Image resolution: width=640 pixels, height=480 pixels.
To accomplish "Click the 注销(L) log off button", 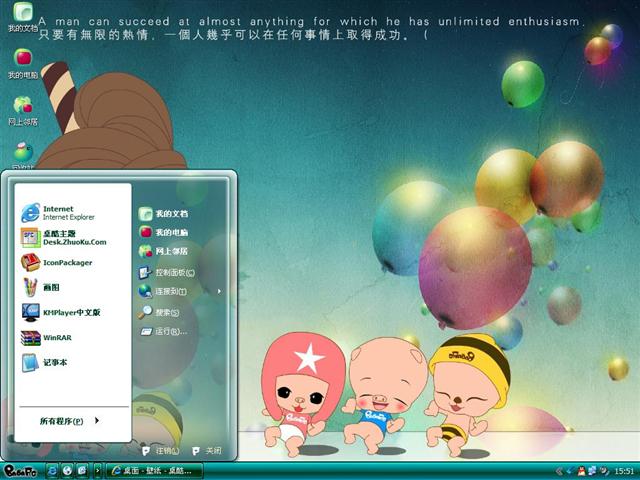I will tap(162, 451).
